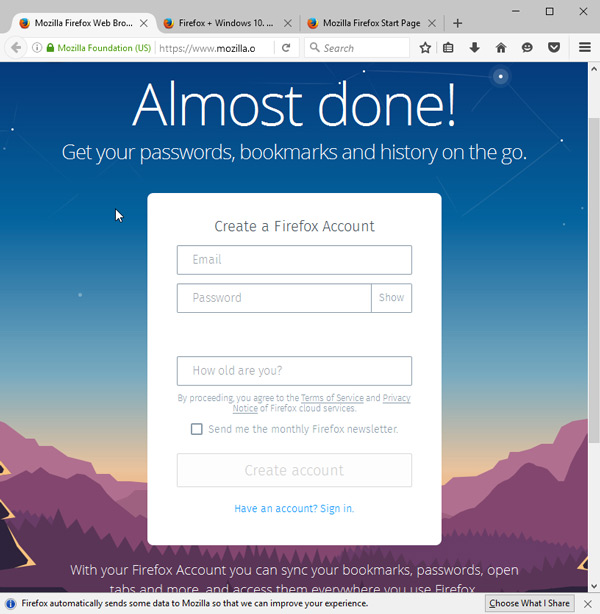
Task: Switch to Mozilla Firefox Start Page tab
Action: point(372,23)
